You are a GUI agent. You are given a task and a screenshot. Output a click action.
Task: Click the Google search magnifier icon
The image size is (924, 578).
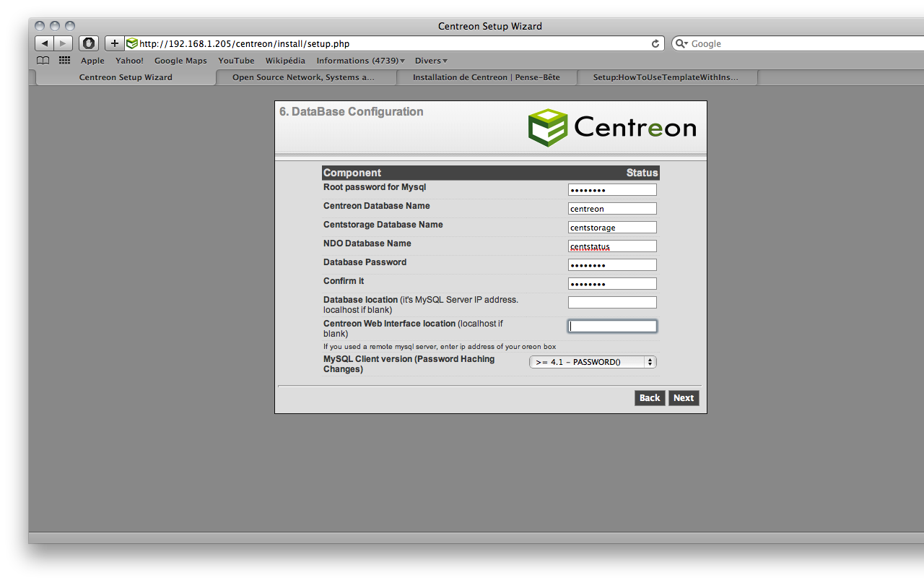(x=682, y=43)
